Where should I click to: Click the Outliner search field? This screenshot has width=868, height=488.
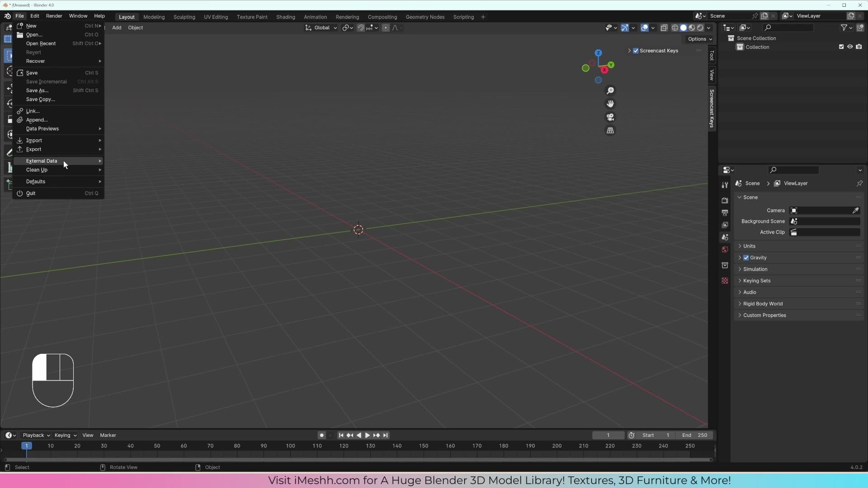click(788, 28)
